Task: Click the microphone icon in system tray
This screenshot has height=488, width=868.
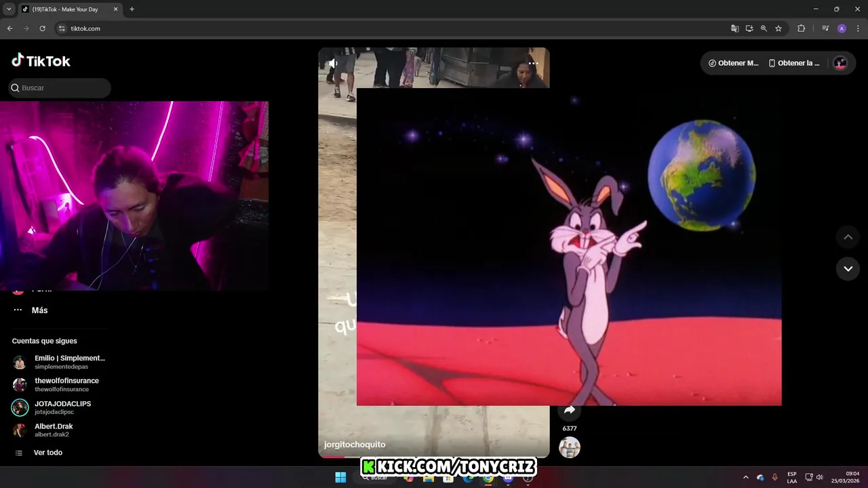Action: (x=774, y=477)
